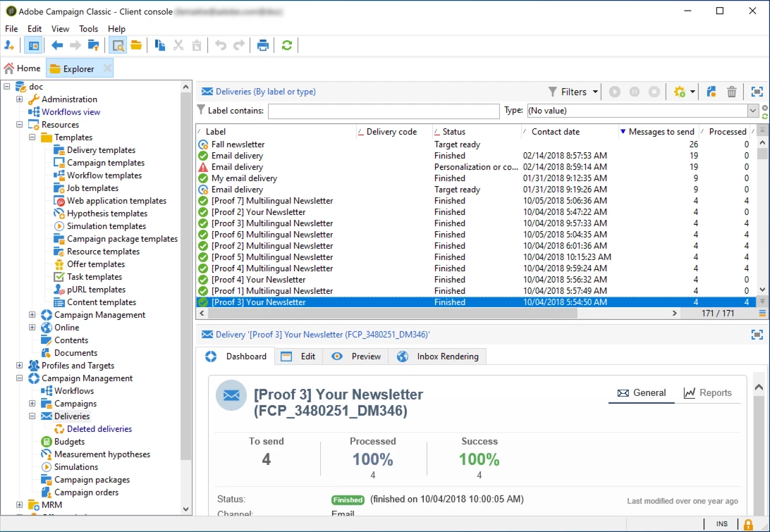Viewport: 770px width, 532px height.
Task: Sort list by Status column header
Action: (477, 132)
